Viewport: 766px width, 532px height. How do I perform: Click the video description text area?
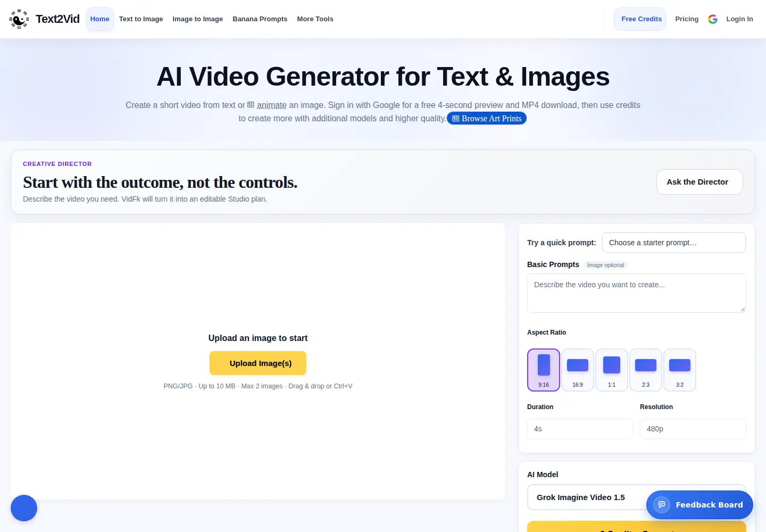tap(637, 293)
